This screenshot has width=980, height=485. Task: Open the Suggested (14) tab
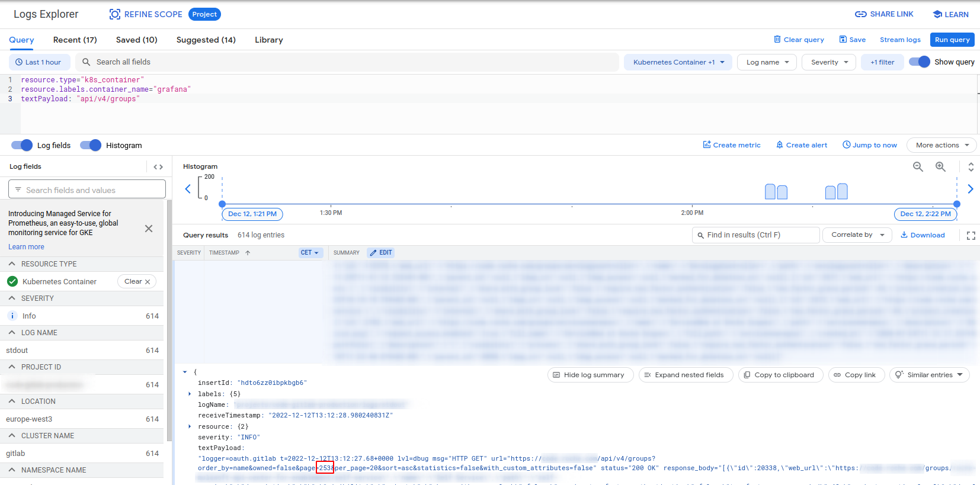tap(206, 40)
